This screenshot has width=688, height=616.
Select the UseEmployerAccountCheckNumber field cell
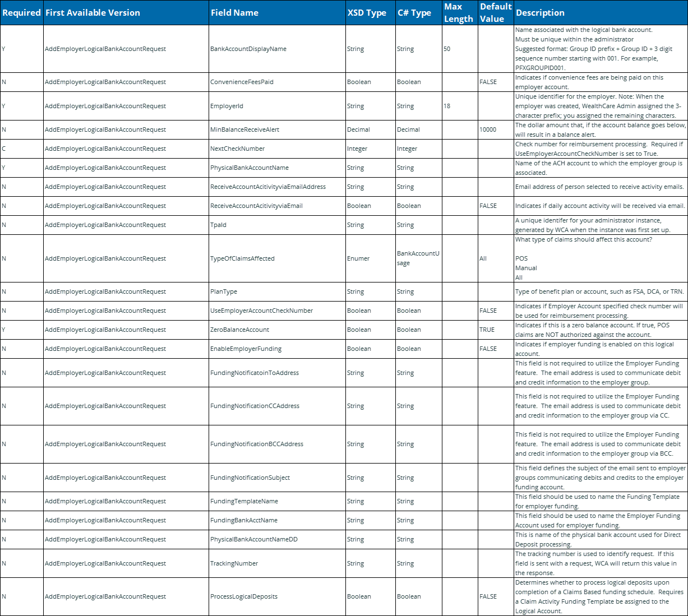pyautogui.click(x=277, y=311)
